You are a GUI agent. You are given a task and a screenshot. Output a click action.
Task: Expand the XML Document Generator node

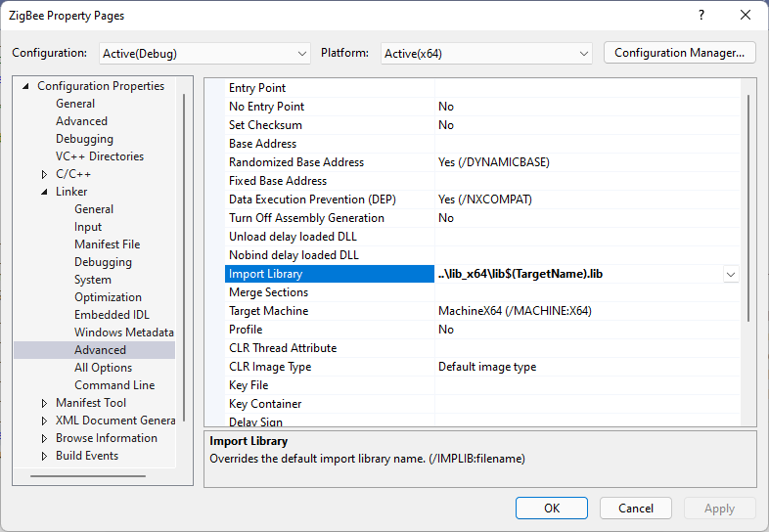pyautogui.click(x=44, y=421)
